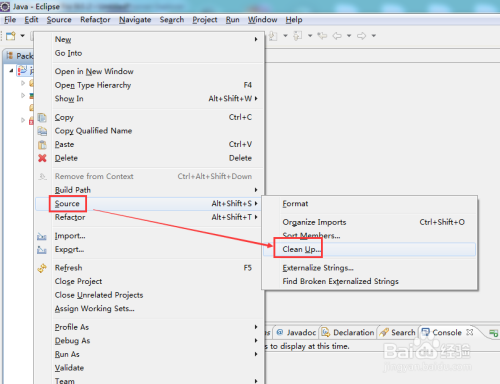Choose Go Into in context menu
Image resolution: width=500 pixels, height=384 pixels.
[x=148, y=53]
